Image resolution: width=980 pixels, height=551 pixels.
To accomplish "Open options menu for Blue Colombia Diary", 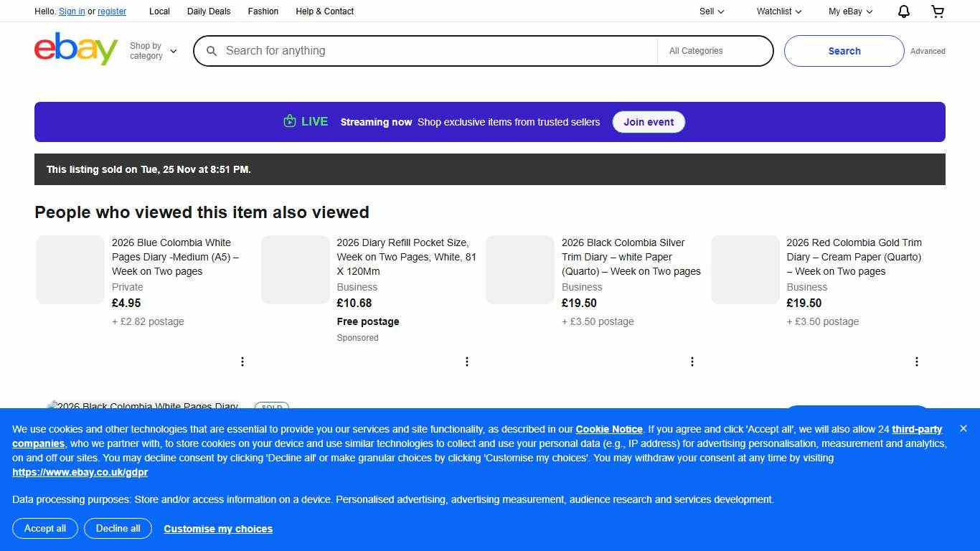I will click(x=242, y=362).
